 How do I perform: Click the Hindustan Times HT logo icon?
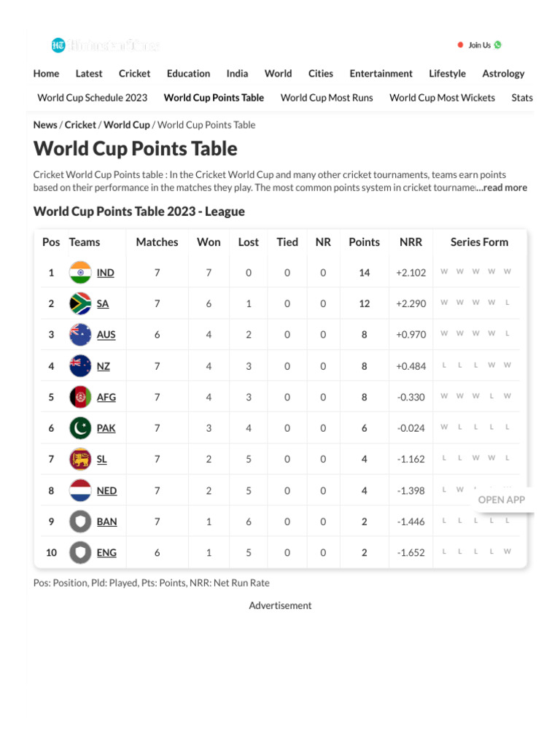58,45
